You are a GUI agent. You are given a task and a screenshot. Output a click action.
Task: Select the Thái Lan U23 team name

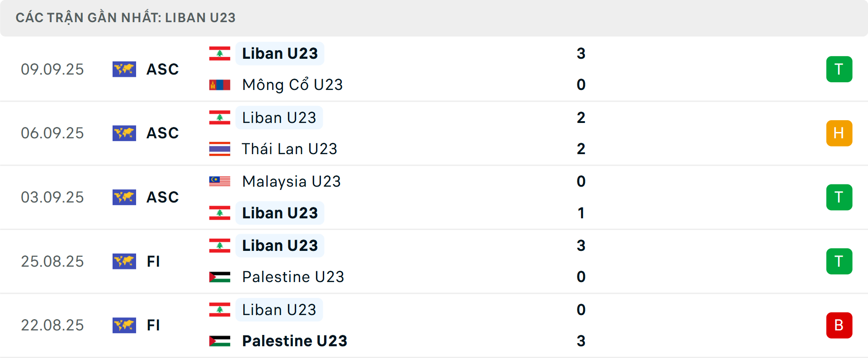click(x=290, y=149)
